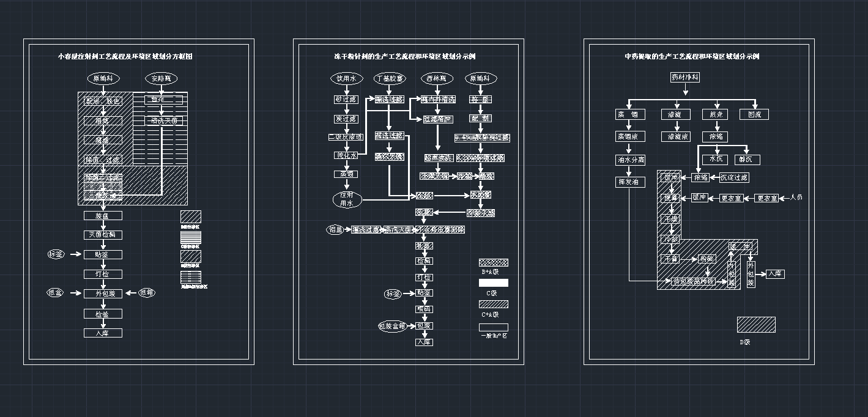Image resolution: width=868 pixels, height=417 pixels.
Task: Select the B+A级 legend pattern swatch
Action: 492,261
